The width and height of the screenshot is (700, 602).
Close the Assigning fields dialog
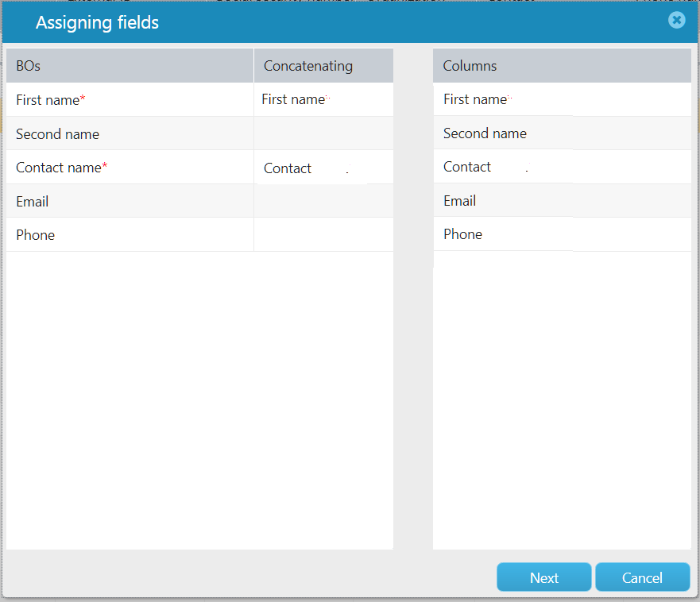point(676,20)
